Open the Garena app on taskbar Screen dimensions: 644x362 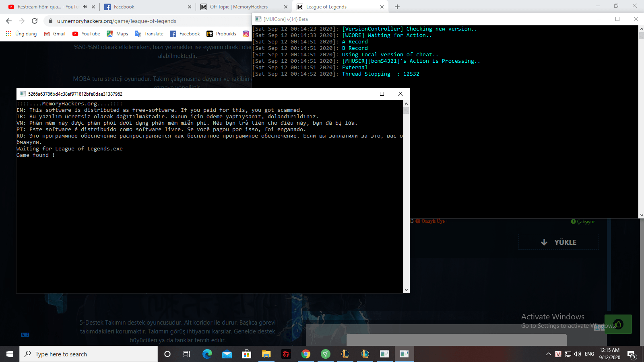point(286,354)
